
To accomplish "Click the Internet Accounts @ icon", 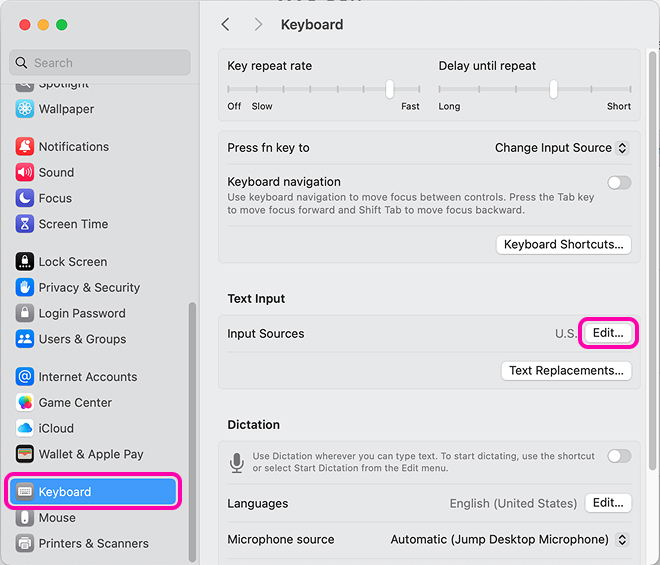I will coord(25,376).
